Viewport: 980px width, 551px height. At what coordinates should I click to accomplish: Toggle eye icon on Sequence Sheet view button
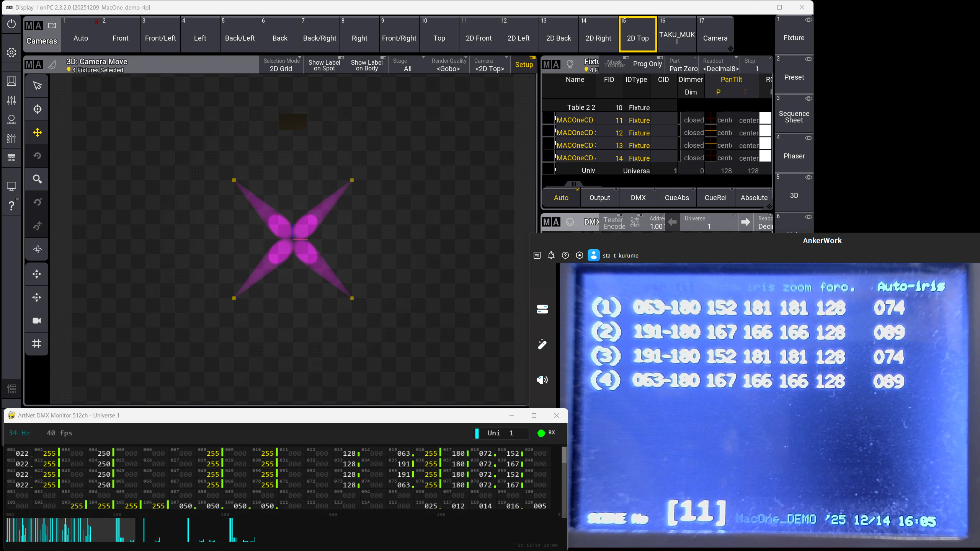click(808, 99)
